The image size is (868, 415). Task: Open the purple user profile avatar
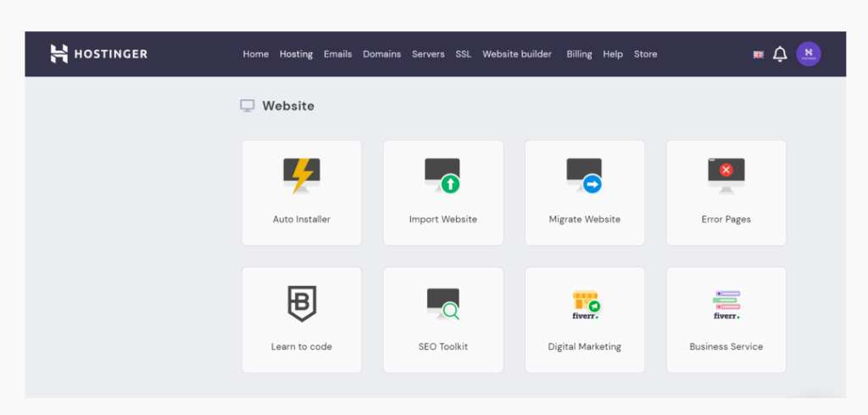[808, 53]
